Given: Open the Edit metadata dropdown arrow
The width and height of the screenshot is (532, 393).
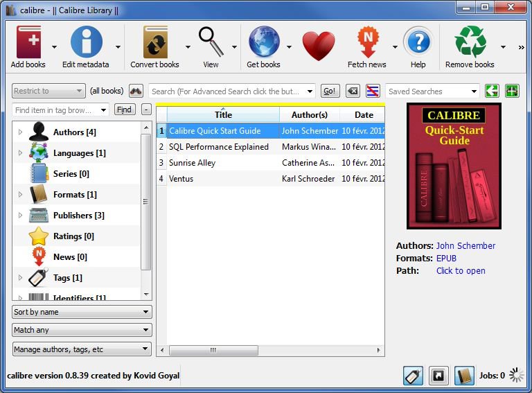Looking at the screenshot, I should pyautogui.click(x=118, y=47).
